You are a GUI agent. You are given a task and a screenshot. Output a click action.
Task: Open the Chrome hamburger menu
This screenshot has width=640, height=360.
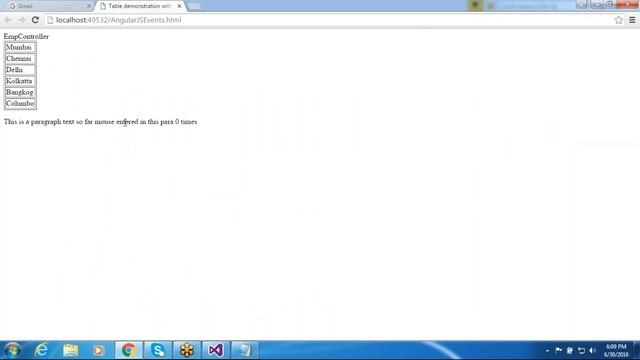[x=632, y=20]
